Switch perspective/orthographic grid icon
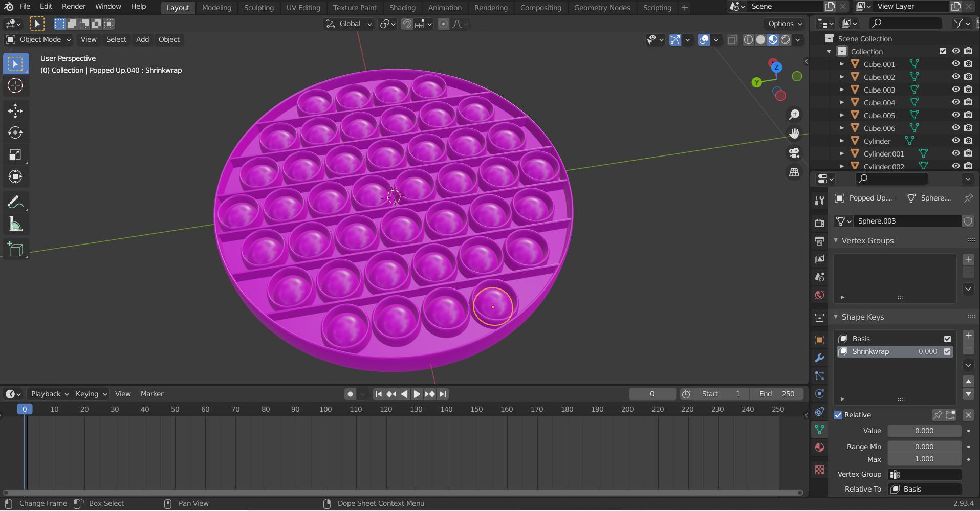This screenshot has width=980, height=511. pyautogui.click(x=794, y=173)
